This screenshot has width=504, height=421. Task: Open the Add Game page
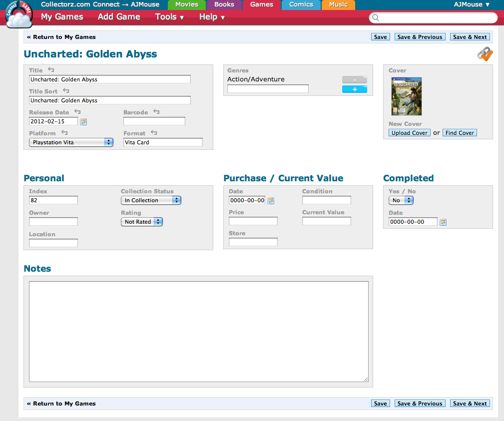(x=119, y=16)
